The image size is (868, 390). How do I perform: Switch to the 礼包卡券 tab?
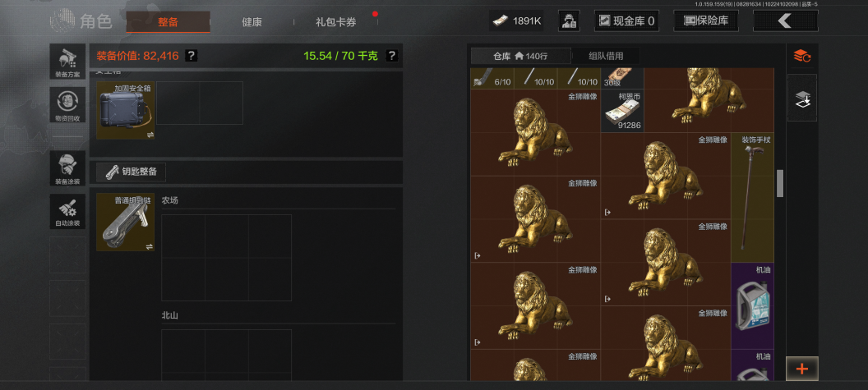[336, 22]
